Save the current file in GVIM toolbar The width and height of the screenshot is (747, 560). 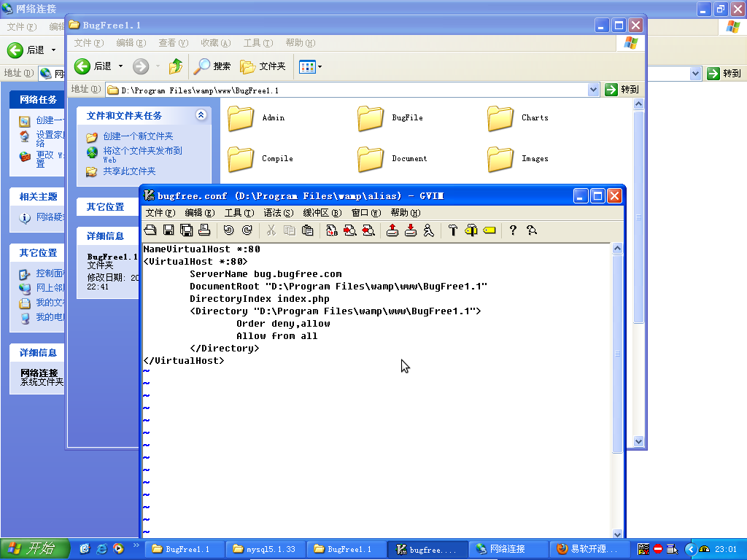click(169, 230)
